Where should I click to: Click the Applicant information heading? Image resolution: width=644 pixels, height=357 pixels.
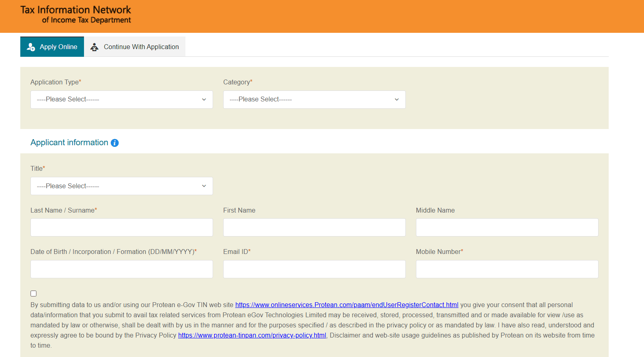pyautogui.click(x=69, y=142)
